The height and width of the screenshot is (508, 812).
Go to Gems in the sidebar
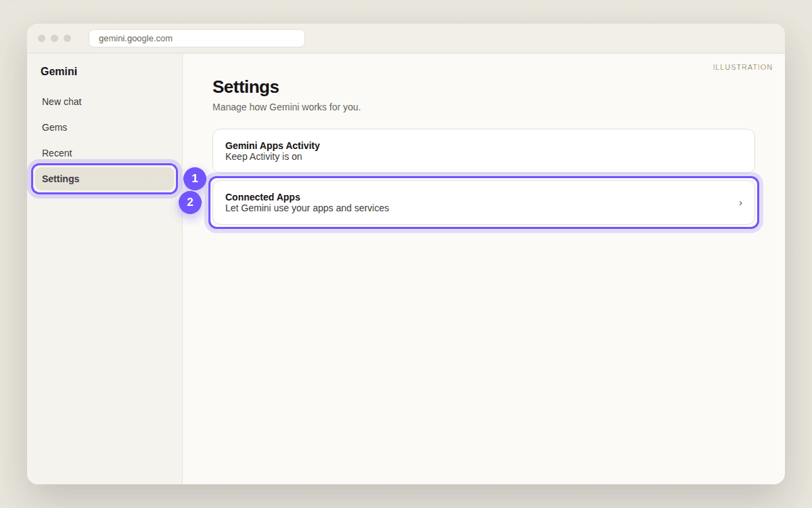[x=105, y=127]
